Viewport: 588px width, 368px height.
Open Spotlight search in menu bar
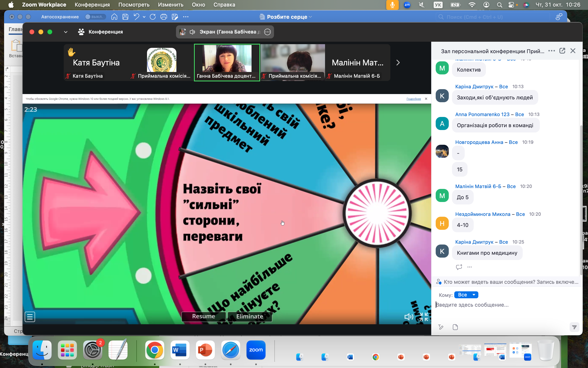point(500,5)
